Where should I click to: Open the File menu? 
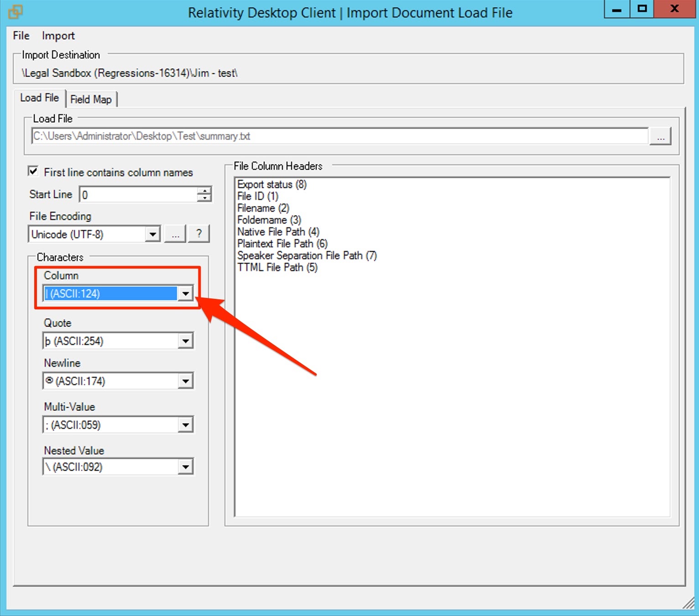click(20, 36)
